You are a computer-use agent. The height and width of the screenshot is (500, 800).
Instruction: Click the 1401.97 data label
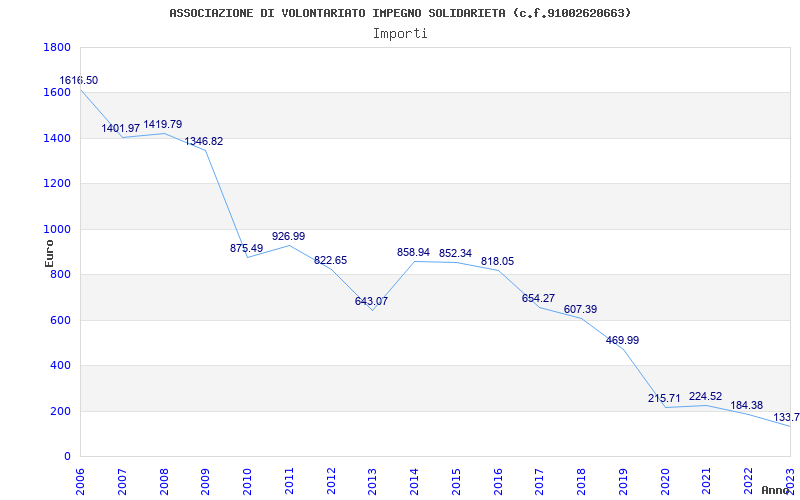click(x=120, y=129)
